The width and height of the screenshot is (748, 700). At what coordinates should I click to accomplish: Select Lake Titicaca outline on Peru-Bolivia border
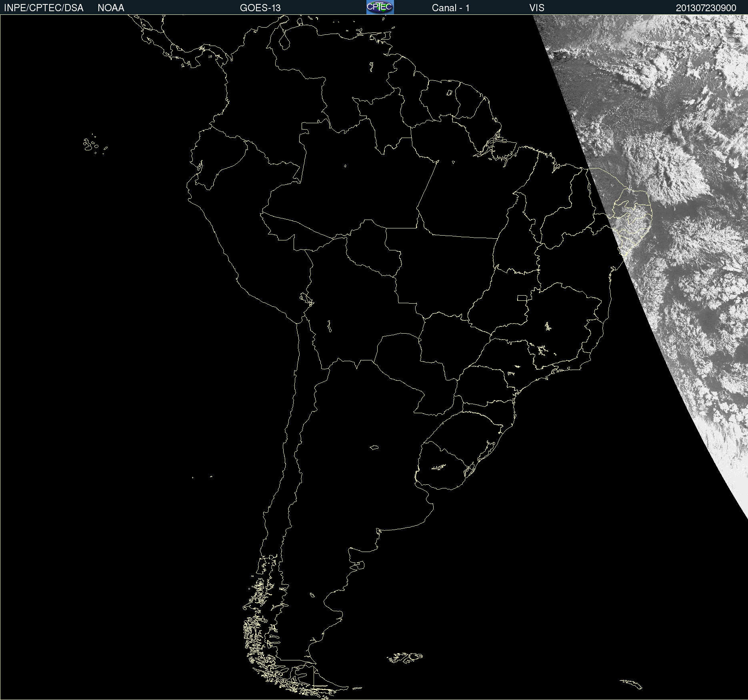pyautogui.click(x=306, y=298)
